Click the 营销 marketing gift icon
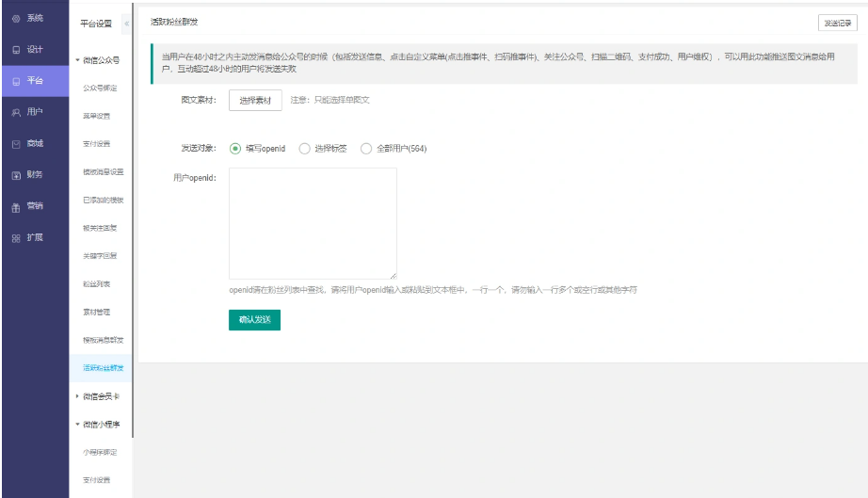Screen dimensions: 868x498 pyautogui.click(x=15, y=206)
